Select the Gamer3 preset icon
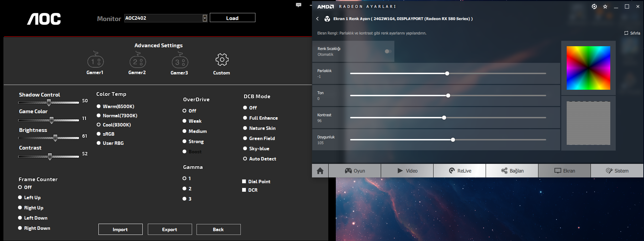Image resolution: width=644 pixels, height=241 pixels. tap(180, 60)
